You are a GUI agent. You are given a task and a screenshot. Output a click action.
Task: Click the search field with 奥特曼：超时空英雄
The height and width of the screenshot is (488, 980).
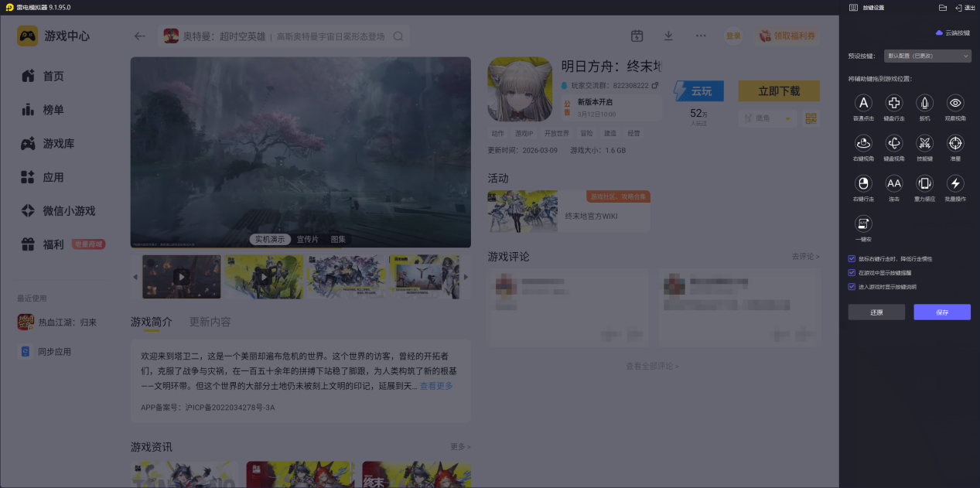click(284, 36)
